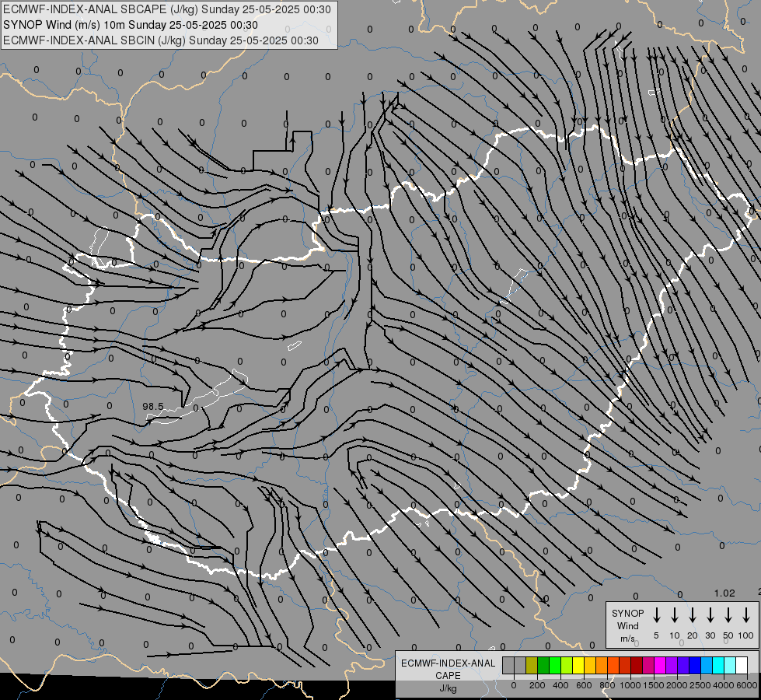The height and width of the screenshot is (700, 761).
Task: Click the 50 label in wind legend
Action: click(x=728, y=635)
